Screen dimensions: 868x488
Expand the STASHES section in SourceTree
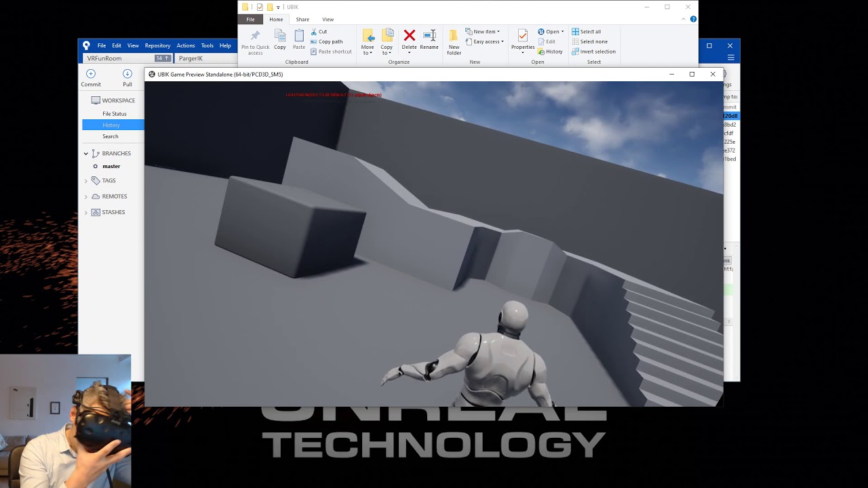[x=86, y=213]
